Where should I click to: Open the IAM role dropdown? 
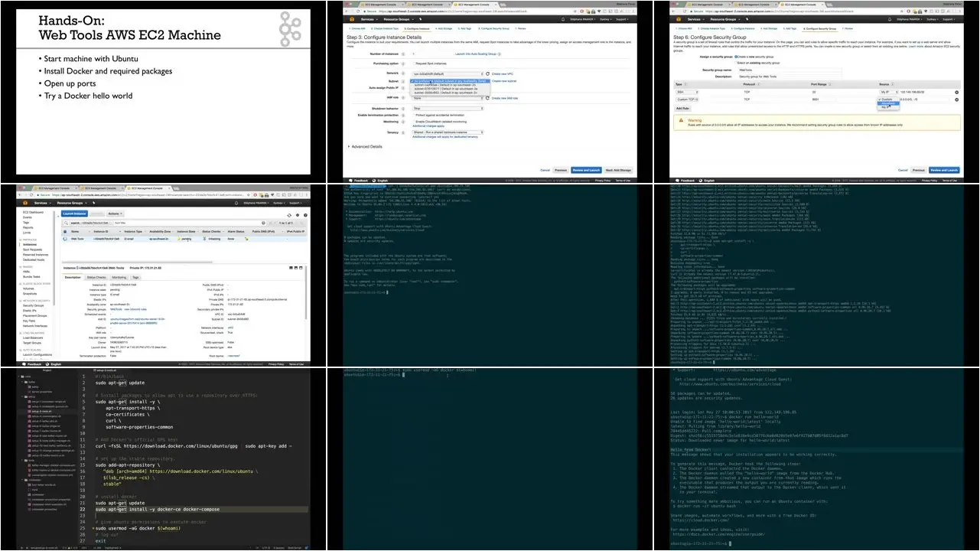(448, 98)
